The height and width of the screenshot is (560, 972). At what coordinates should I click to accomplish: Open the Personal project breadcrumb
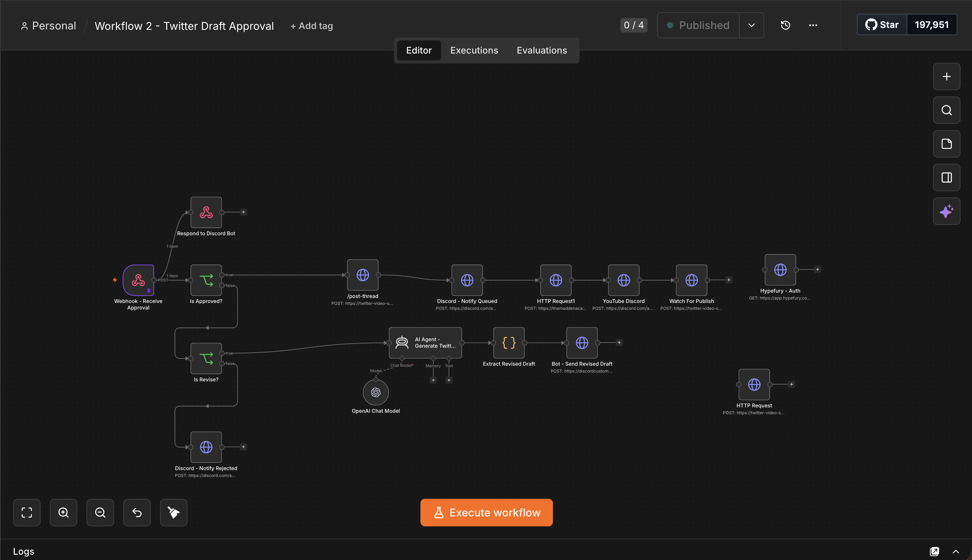[x=48, y=26]
